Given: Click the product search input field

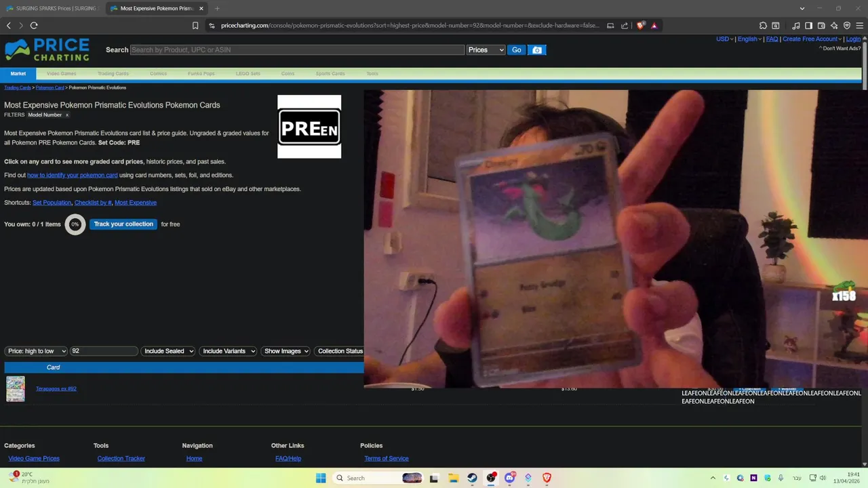Looking at the screenshot, I should [297, 50].
